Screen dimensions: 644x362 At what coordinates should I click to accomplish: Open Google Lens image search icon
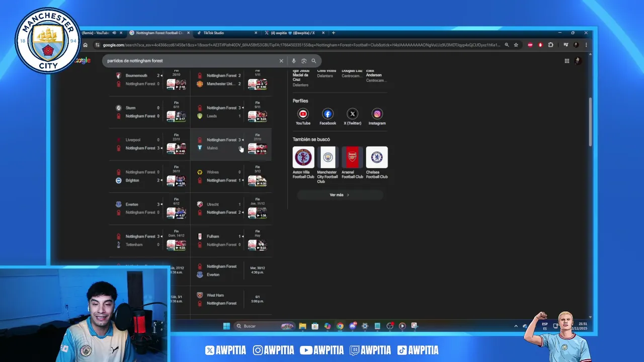pyautogui.click(x=304, y=61)
